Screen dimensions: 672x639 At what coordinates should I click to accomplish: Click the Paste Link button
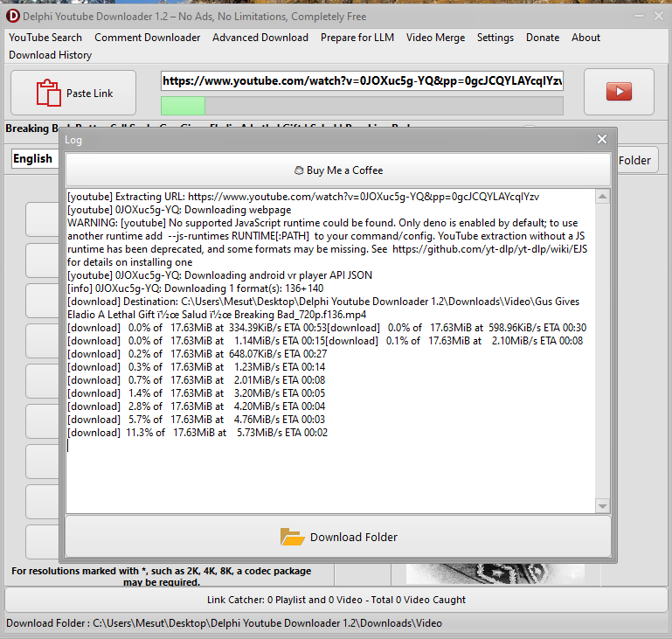(x=73, y=93)
